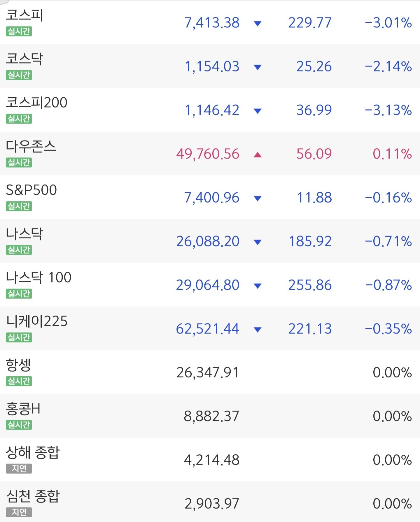Open the 나스닥 index name
The width and height of the screenshot is (420, 522).
coord(24,234)
